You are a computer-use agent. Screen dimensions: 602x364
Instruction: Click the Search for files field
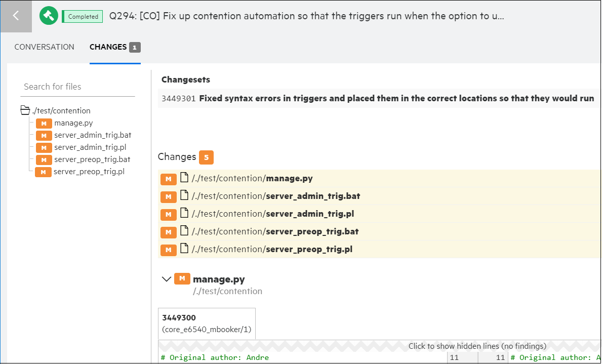click(78, 87)
